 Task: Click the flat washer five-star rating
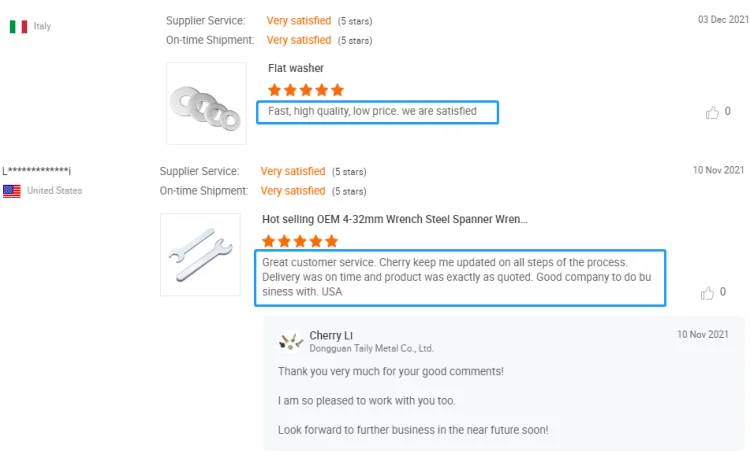(x=305, y=90)
